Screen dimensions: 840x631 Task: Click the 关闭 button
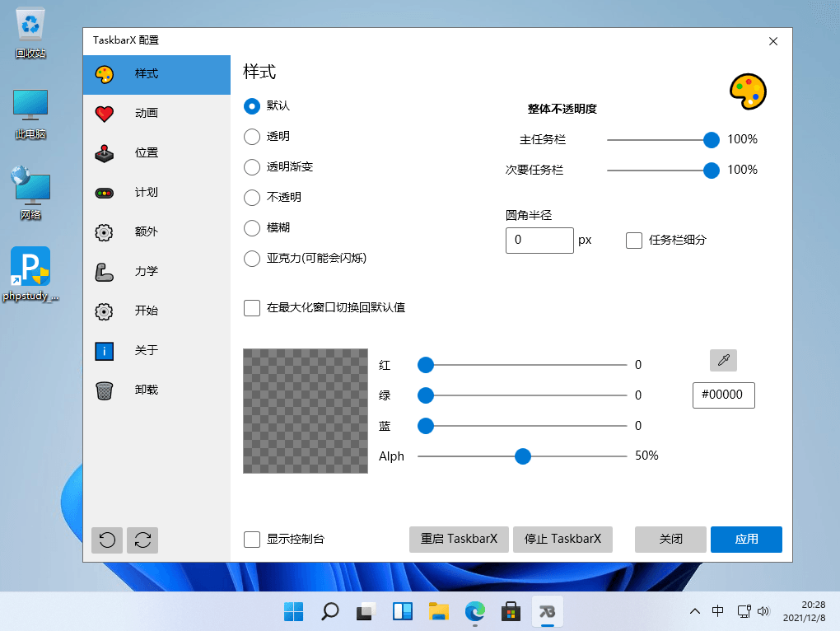(670, 540)
